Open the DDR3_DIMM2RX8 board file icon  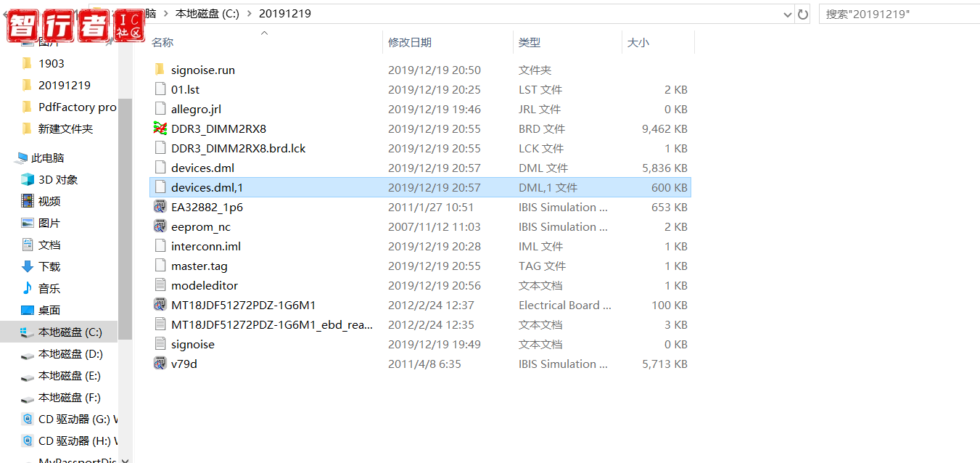tap(160, 128)
